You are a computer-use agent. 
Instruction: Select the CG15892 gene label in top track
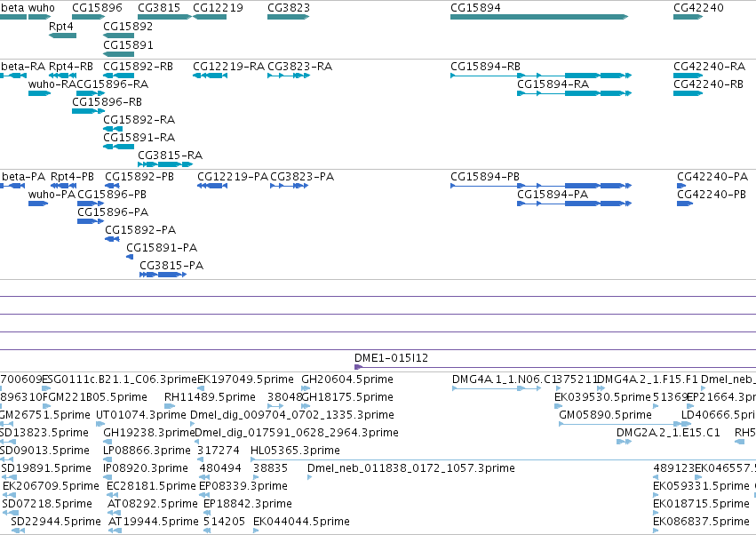point(128,26)
